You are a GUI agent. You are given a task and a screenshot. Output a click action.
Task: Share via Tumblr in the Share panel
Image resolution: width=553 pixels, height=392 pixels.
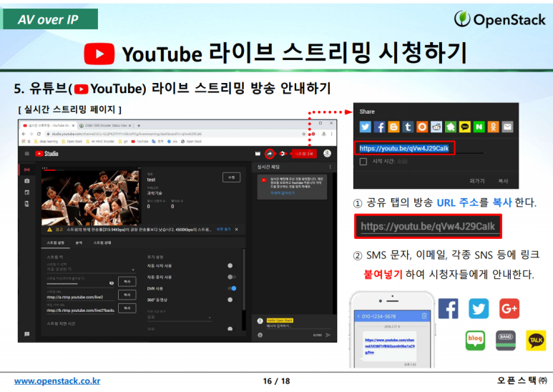(408, 127)
